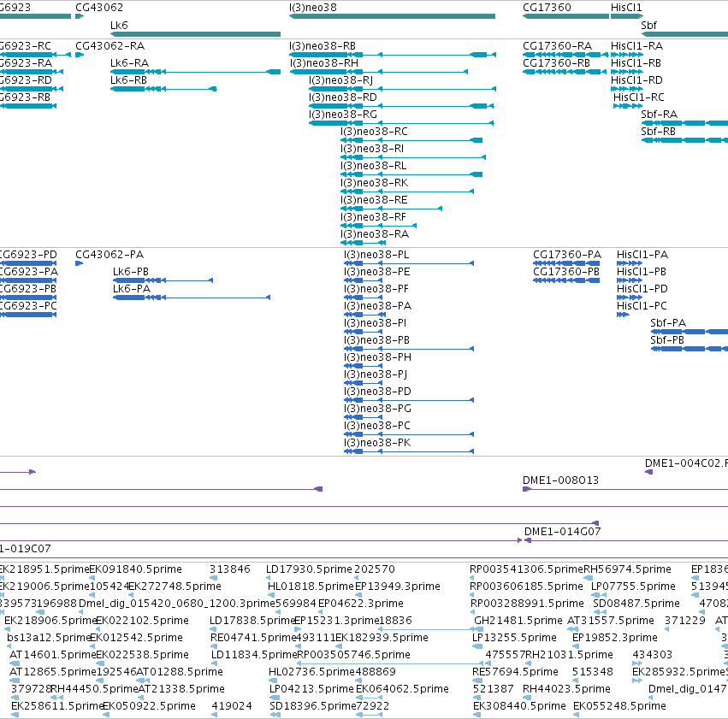The image size is (728, 719).
Task: Open protein l(3)neo38-PI
Action: pyautogui.click(x=376, y=323)
